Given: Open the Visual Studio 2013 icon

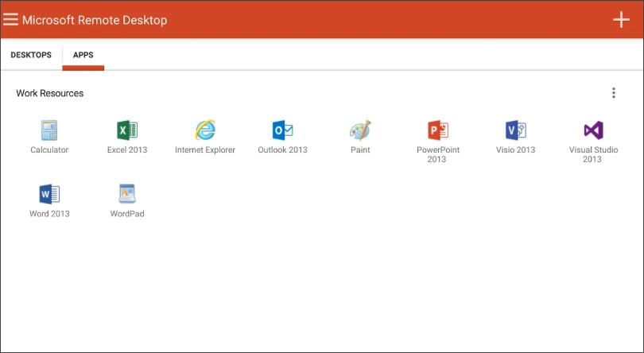Looking at the screenshot, I should pyautogui.click(x=593, y=130).
